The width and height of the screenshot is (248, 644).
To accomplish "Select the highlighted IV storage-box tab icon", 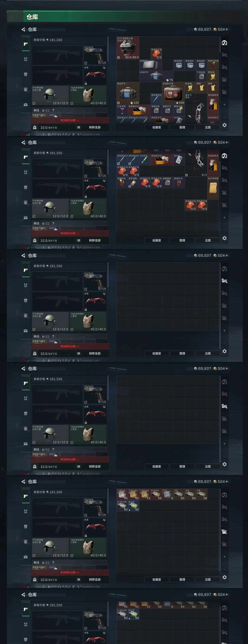I will click(x=224, y=531).
